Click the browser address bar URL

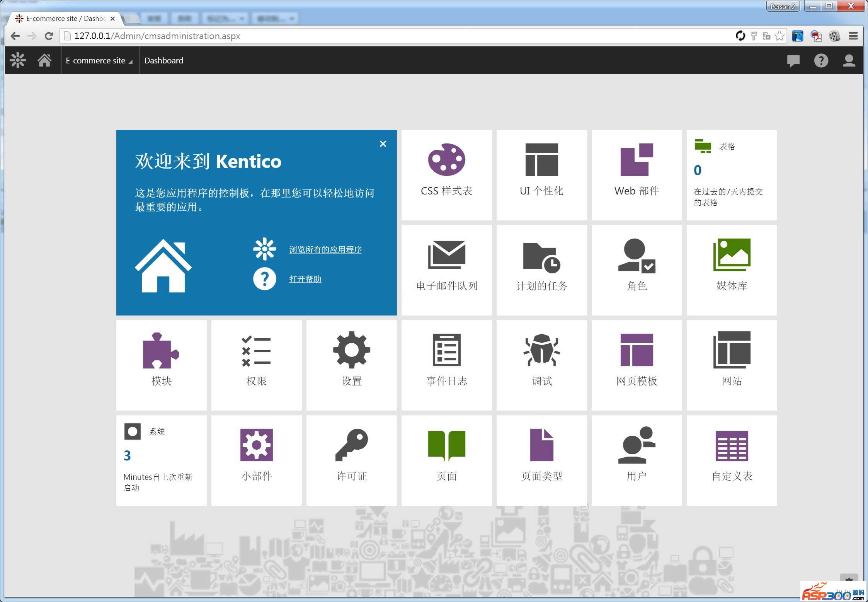pos(157,36)
